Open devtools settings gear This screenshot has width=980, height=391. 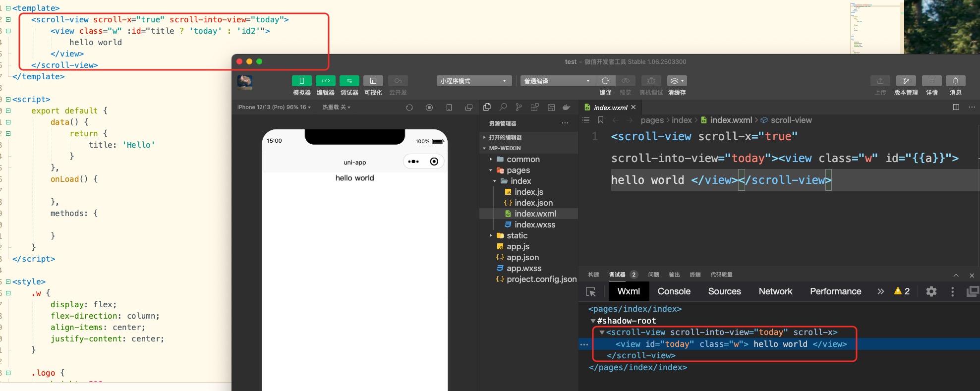(x=931, y=291)
